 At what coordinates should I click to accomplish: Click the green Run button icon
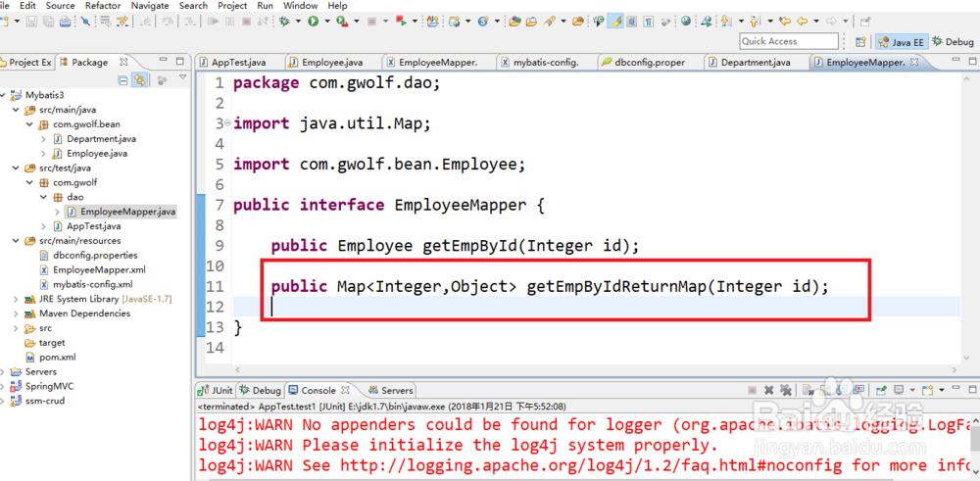point(313,22)
